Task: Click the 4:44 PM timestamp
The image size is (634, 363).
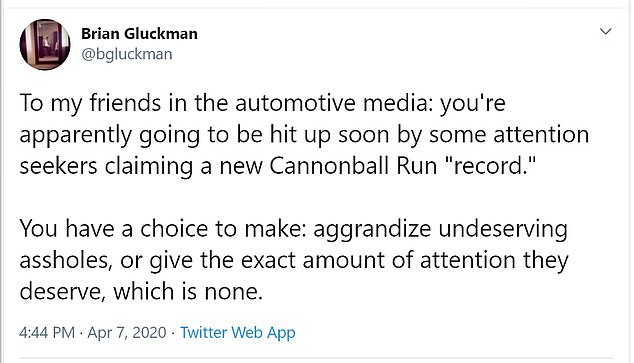Action: [47, 333]
